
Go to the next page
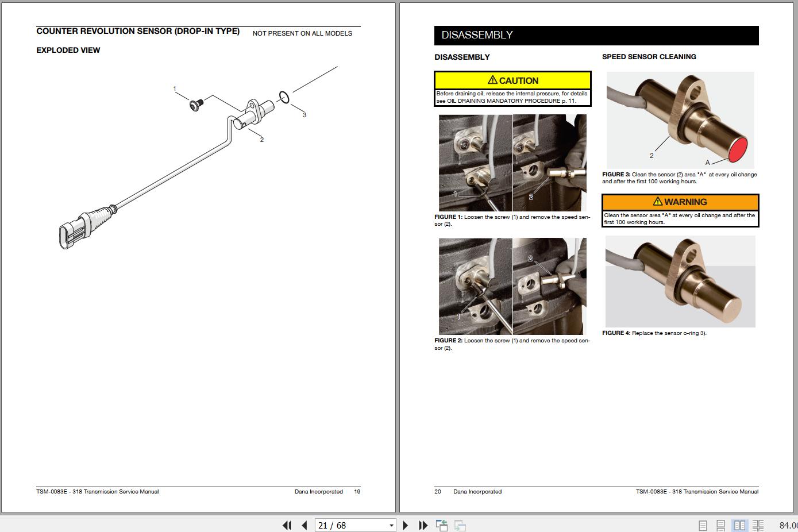(406, 525)
